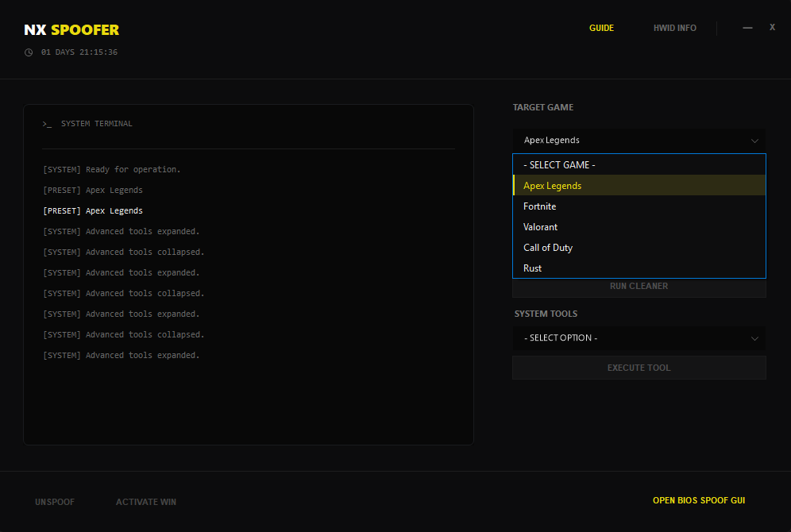This screenshot has width=791, height=532.
Task: Select Apex Legends from the list
Action: [x=639, y=186]
